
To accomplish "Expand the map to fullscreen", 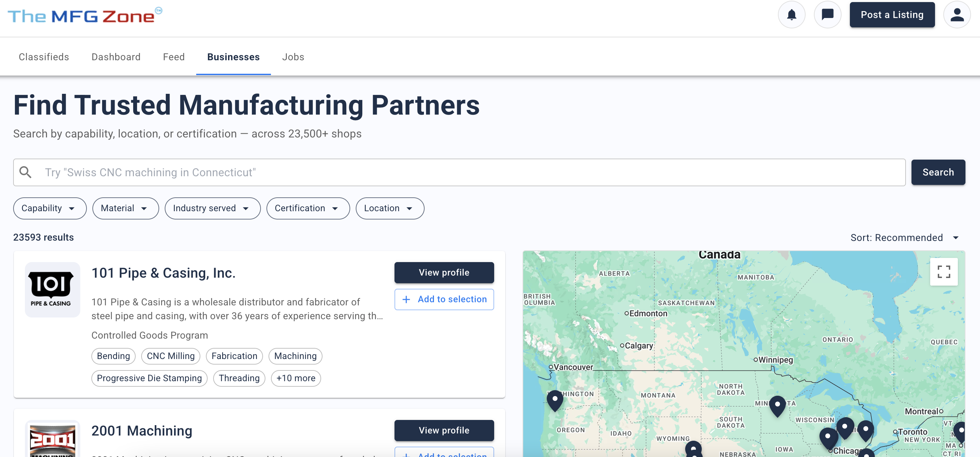I will coord(943,272).
